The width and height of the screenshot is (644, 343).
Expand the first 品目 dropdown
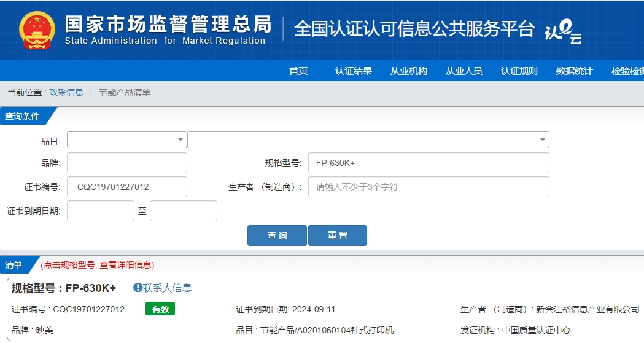[127, 140]
